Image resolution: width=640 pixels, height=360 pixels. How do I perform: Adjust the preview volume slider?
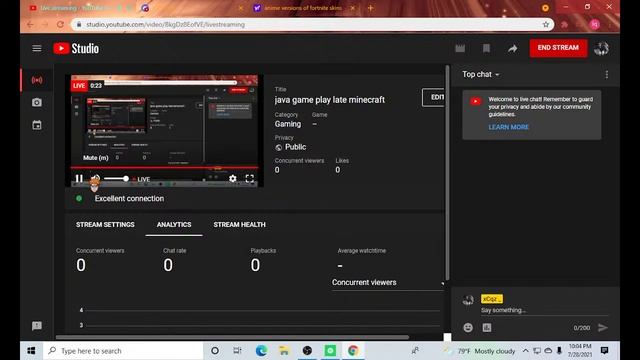(x=116, y=178)
